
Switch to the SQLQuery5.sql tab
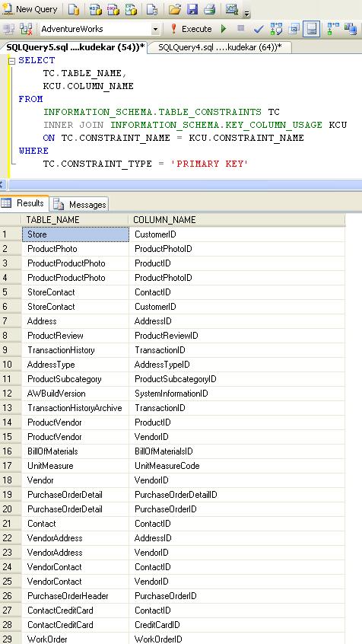pyautogui.click(x=75, y=47)
